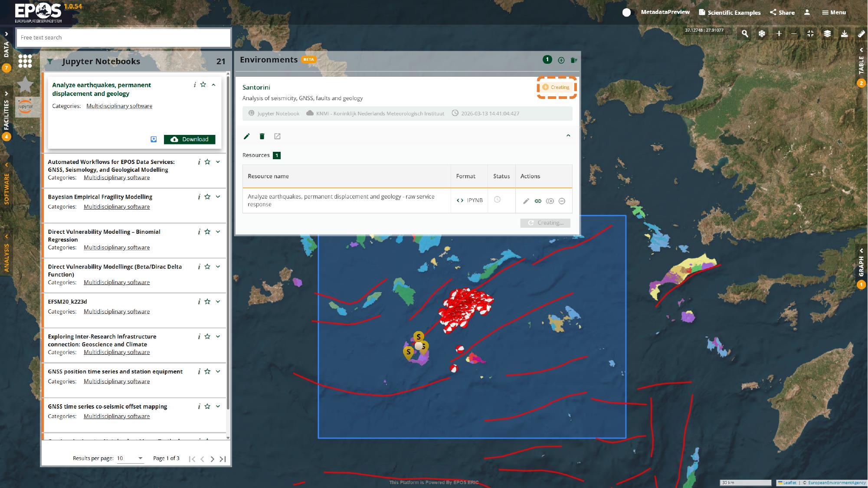Click the Free text search field
This screenshot has height=488, width=868.
pyautogui.click(x=123, y=38)
